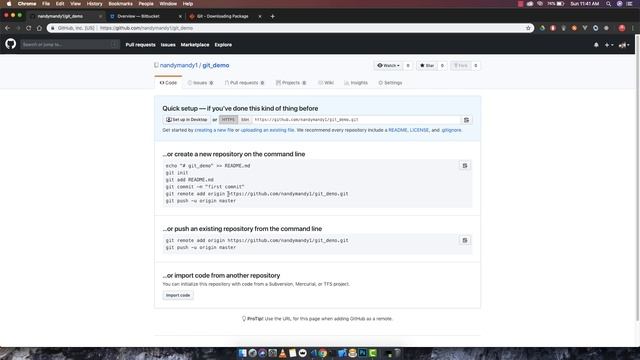Open Photoshop icon in dock
This screenshot has width=640, height=360.
[362, 353]
